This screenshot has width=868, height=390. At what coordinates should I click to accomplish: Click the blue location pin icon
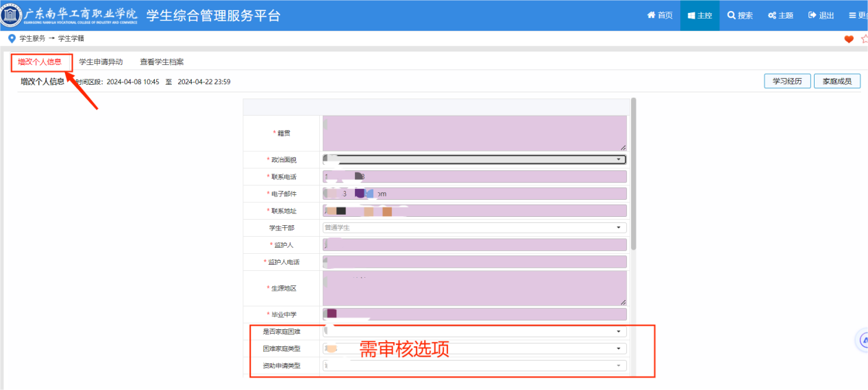click(11, 39)
